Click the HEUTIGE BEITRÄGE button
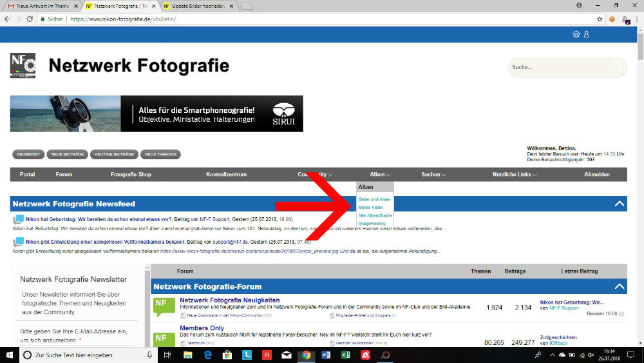Image resolution: width=644 pixels, height=363 pixels. [114, 155]
